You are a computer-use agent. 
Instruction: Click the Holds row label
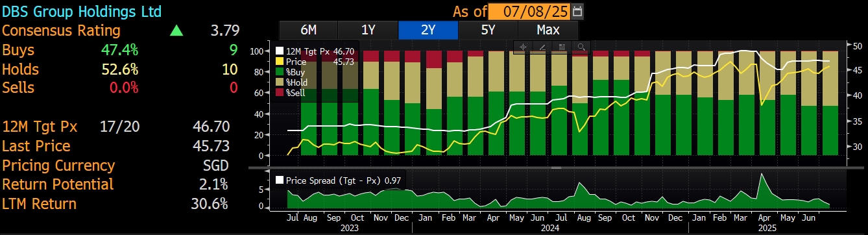(x=21, y=69)
